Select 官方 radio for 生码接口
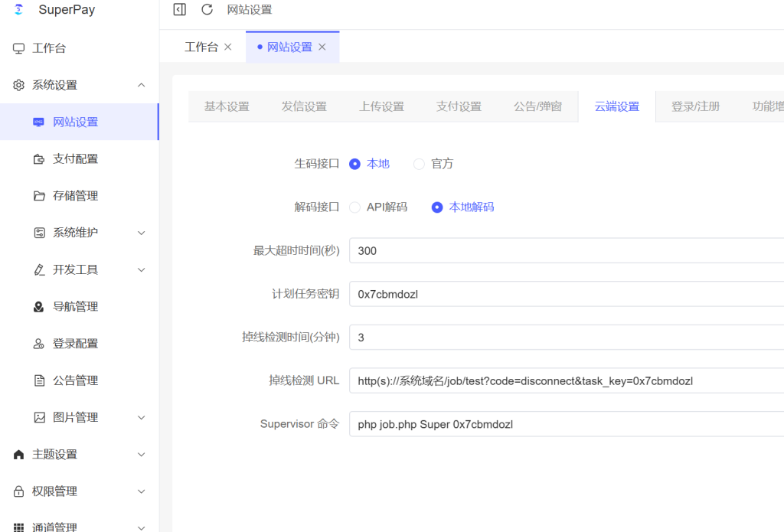This screenshot has width=784, height=532. click(x=419, y=164)
